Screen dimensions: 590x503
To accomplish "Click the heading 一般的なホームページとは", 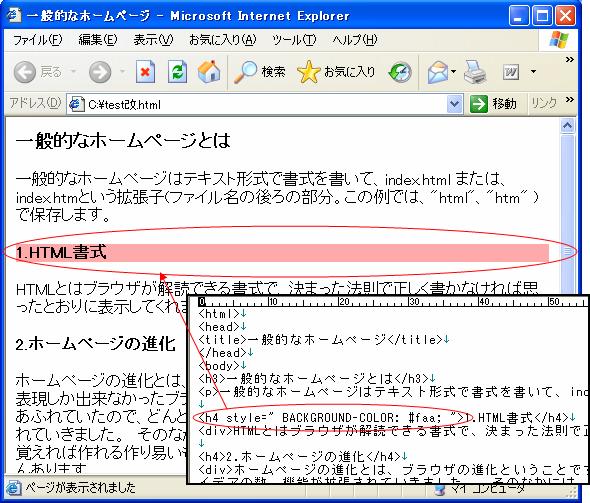I will pos(123,140).
